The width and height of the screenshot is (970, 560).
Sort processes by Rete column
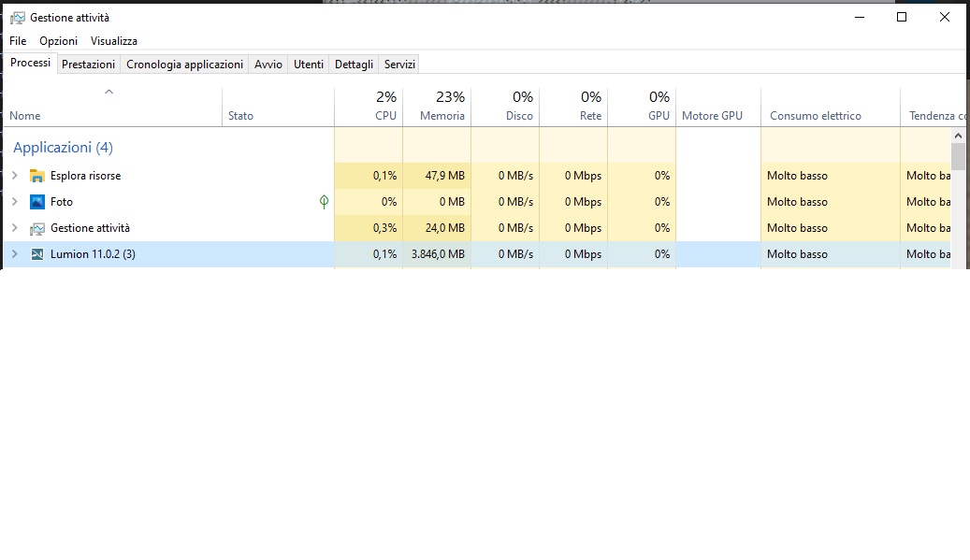(x=573, y=108)
